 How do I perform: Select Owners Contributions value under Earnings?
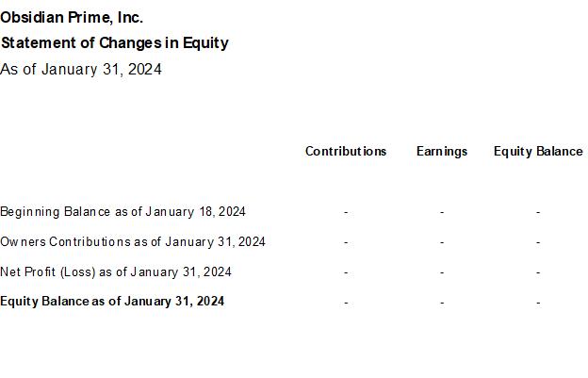[442, 242]
